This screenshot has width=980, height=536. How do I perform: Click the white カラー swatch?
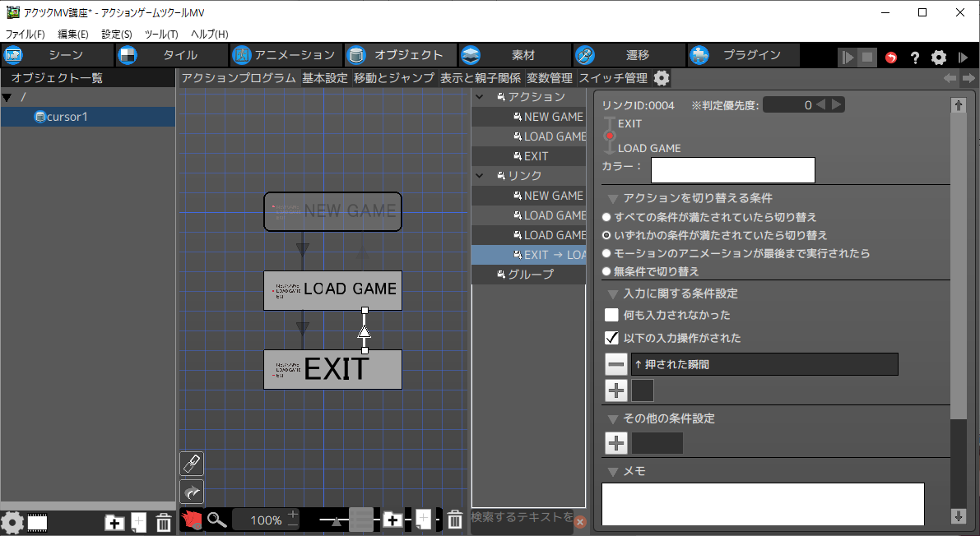coord(732,170)
